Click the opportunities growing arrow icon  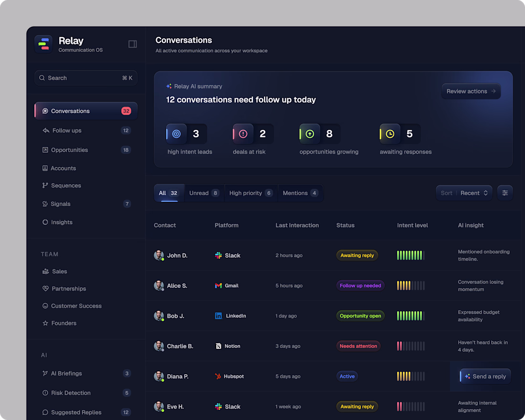[x=310, y=134]
